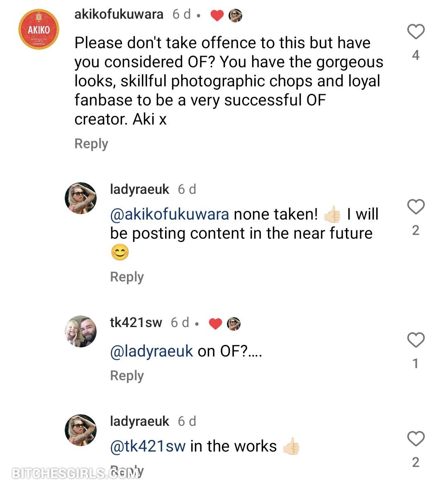The image size is (448, 491).
Task: Reply to ladyraeuk's 'posting content' comment
Action: [x=127, y=277]
